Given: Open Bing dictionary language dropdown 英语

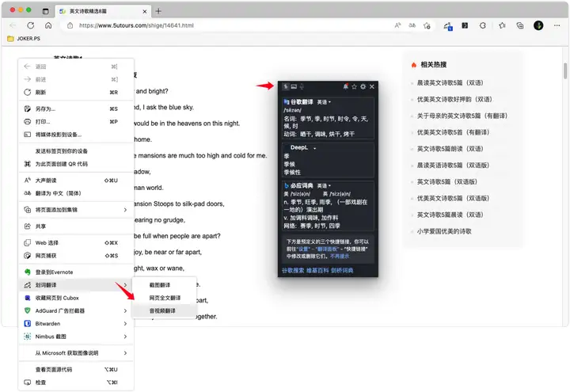Looking at the screenshot, I should coord(324,186).
